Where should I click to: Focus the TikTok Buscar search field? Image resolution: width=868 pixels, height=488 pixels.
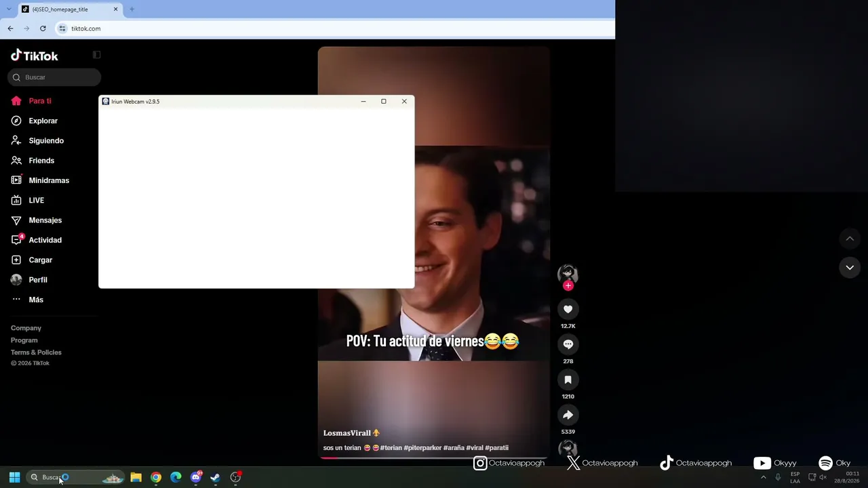[54, 77]
